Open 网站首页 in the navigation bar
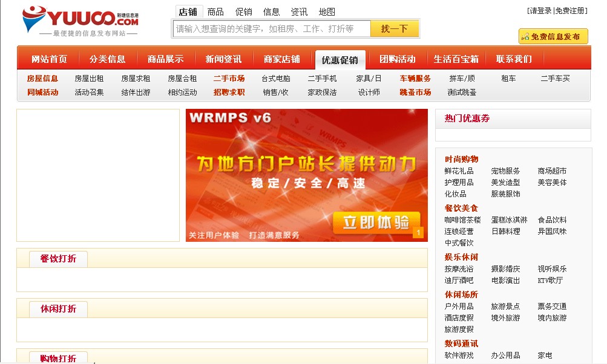607x364 pixels. [x=49, y=59]
